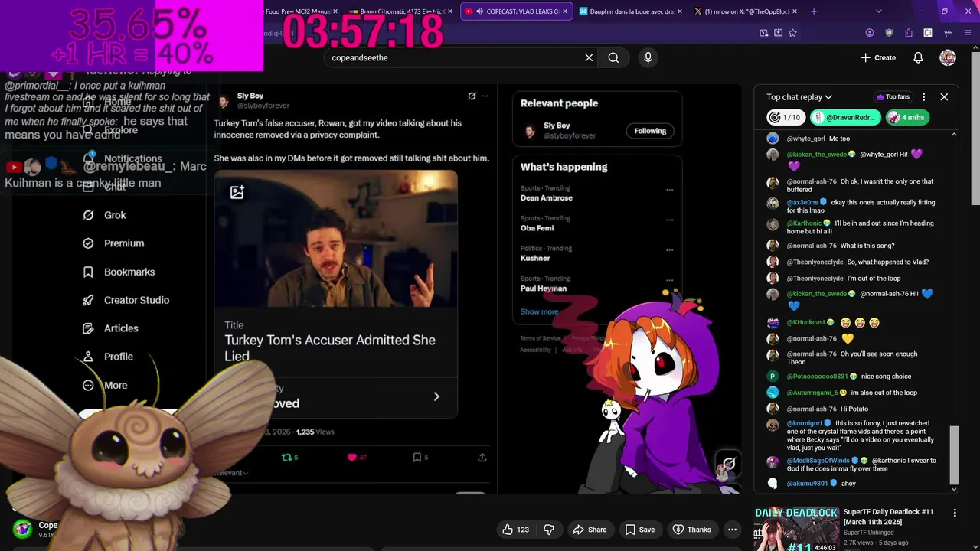Open the YouTube notifications bell
This screenshot has width=980, height=551.
[918, 57]
